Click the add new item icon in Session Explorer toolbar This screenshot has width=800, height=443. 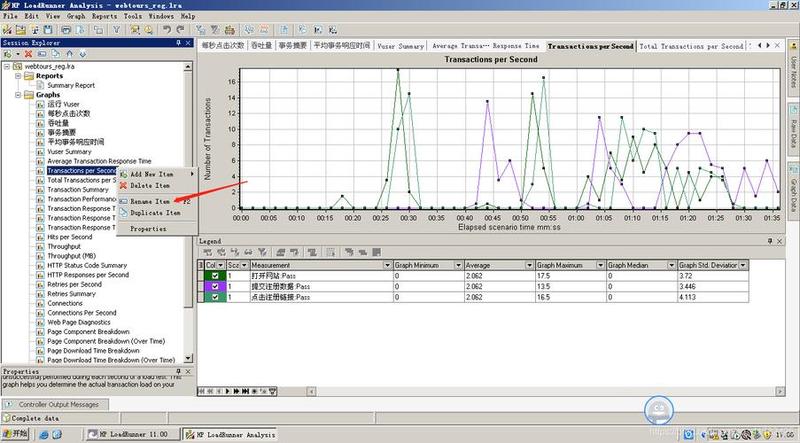click(8, 54)
